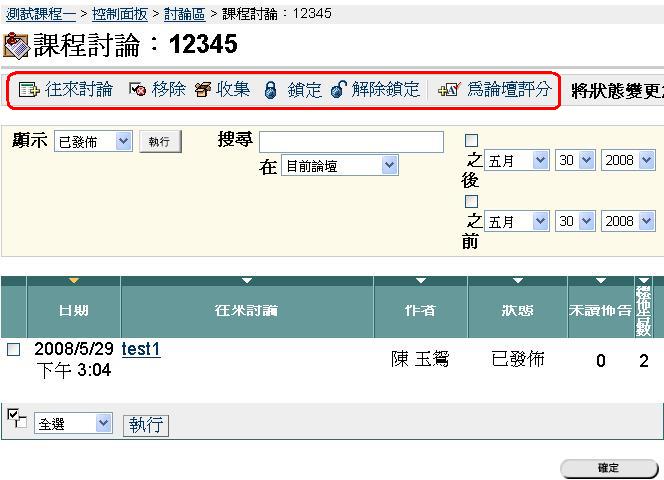Viewport: 664px width, 480px height.
Task: Click the 往來討論 add thread icon
Action: click(x=29, y=90)
